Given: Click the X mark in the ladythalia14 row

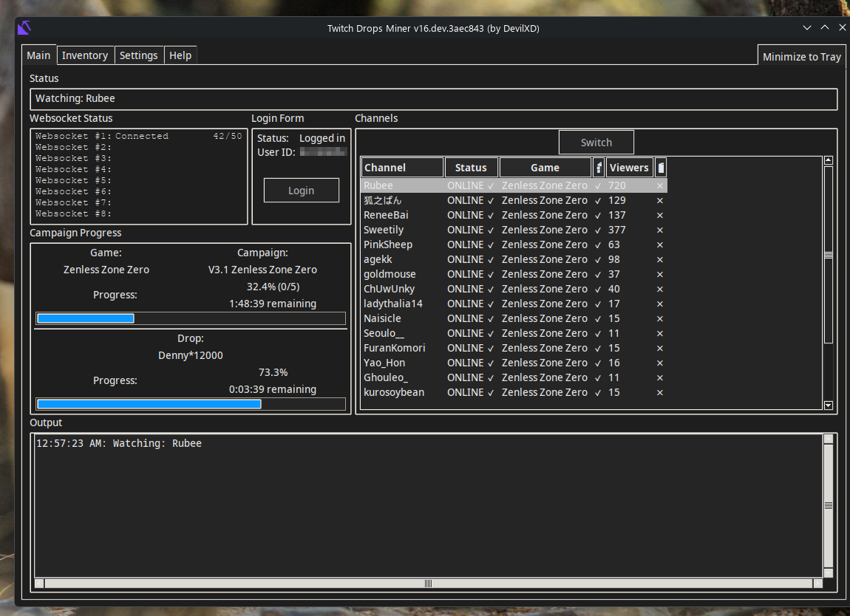Looking at the screenshot, I should pos(660,304).
